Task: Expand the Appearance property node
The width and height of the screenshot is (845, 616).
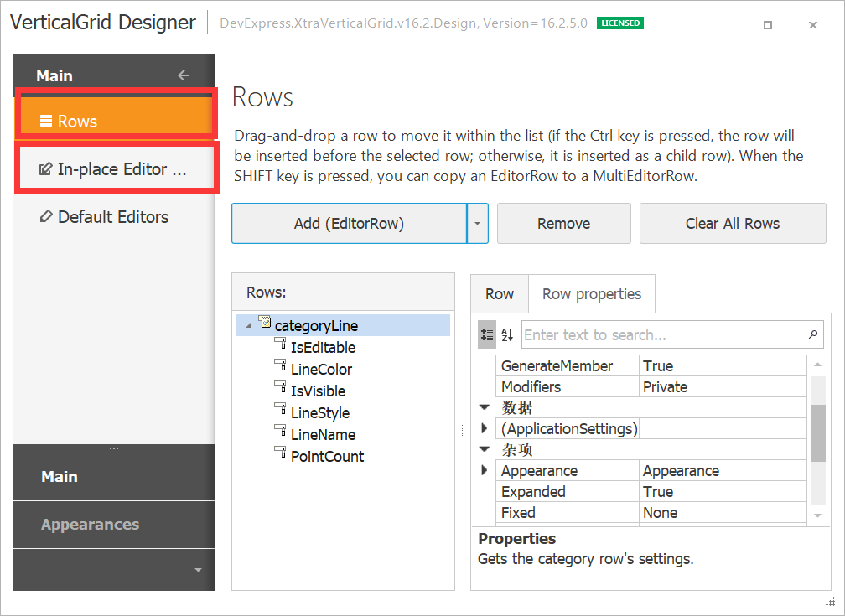Action: (484, 470)
